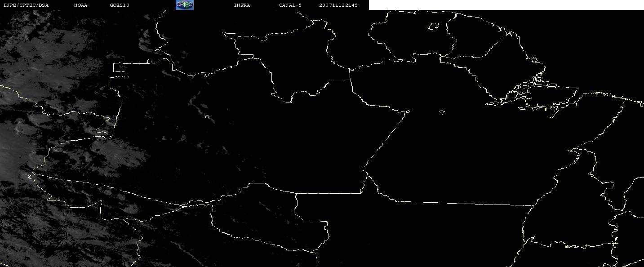This screenshot has width=644, height=267.
Task: Click the 200711132145 timestamp
Action: click(x=338, y=5)
